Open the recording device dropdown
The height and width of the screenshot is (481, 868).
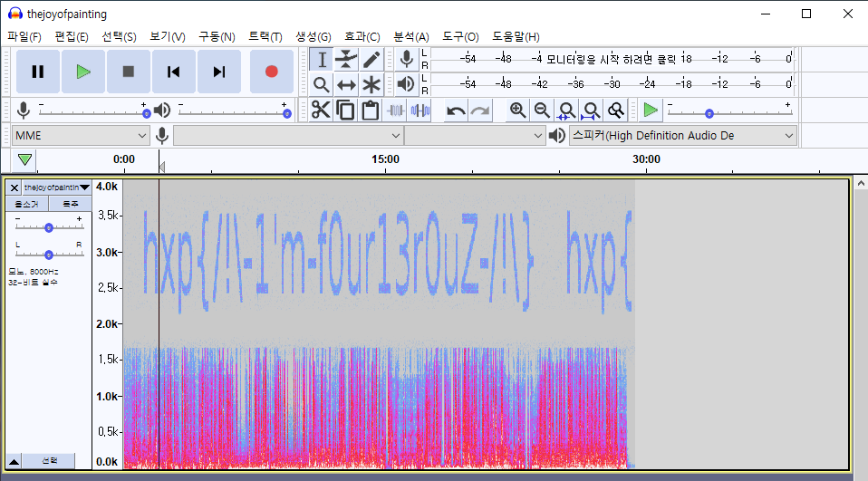click(x=288, y=136)
